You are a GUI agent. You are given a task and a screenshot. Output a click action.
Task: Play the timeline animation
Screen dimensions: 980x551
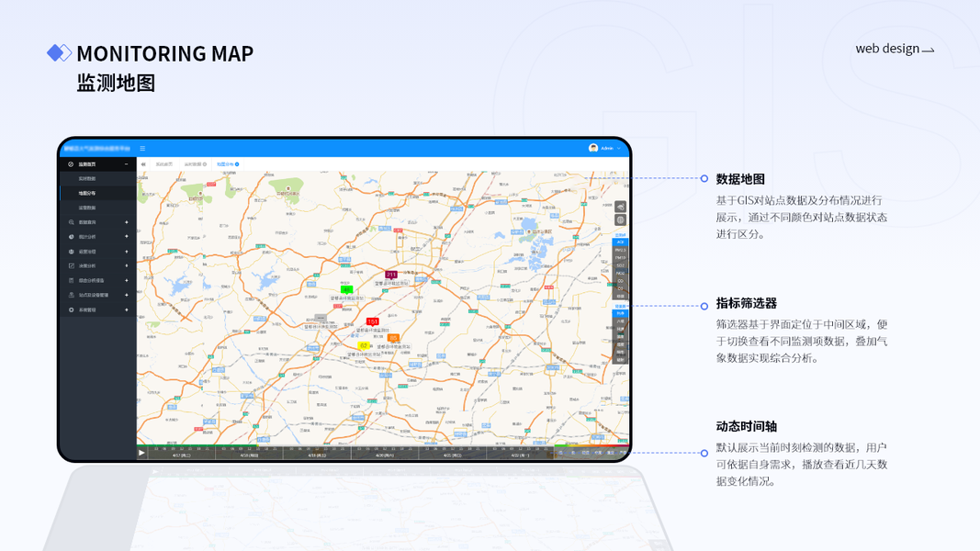[141, 453]
